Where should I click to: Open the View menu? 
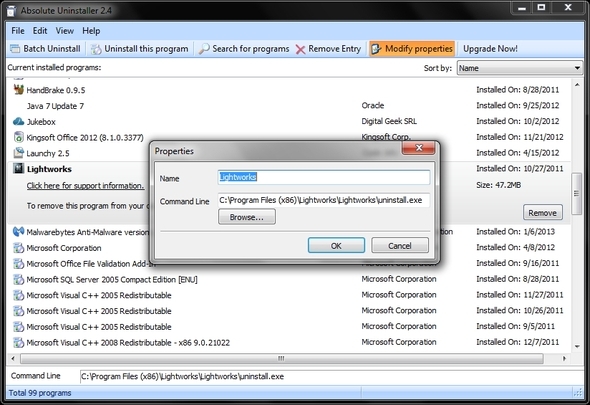(65, 31)
